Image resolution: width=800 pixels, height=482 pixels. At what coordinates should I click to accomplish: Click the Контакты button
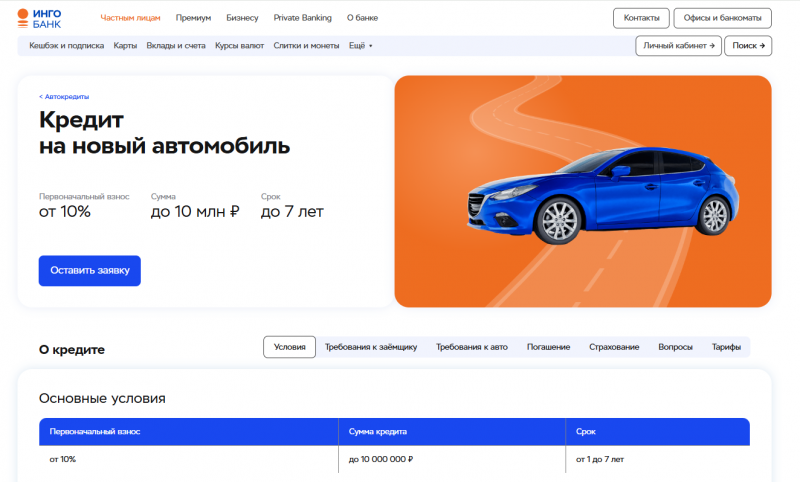click(641, 18)
